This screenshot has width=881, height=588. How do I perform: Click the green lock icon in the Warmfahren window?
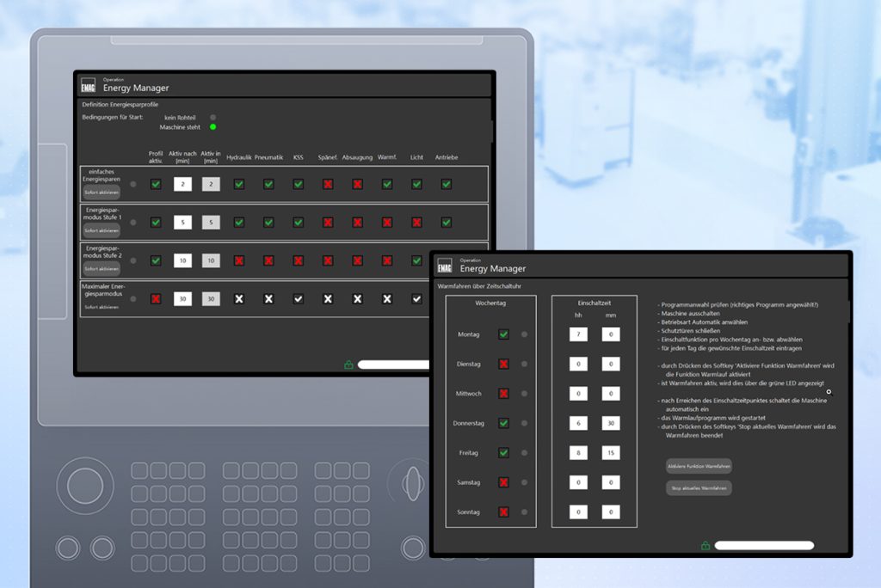(x=705, y=545)
